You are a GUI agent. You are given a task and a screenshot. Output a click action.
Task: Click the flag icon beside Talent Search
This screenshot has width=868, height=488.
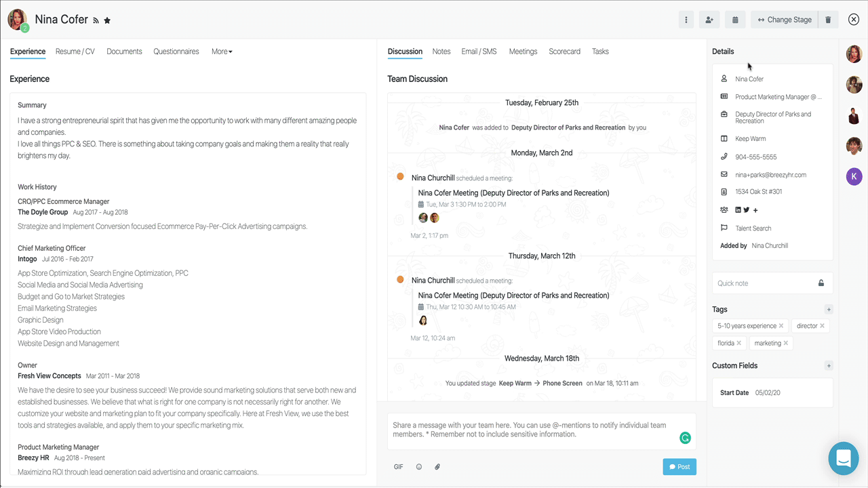[724, 228]
